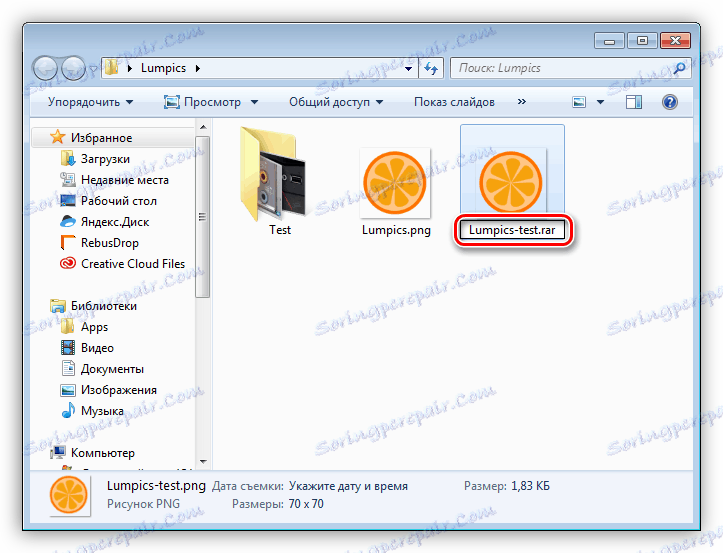Select Компьютер in the navigation pane

tap(102, 453)
